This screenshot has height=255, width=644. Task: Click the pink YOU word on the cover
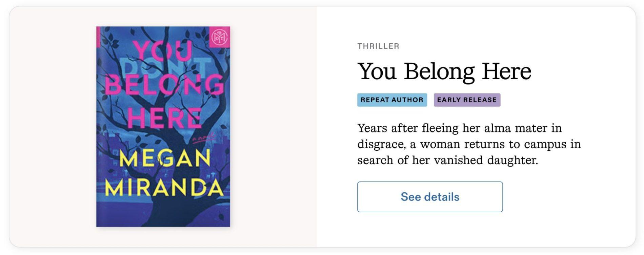tap(163, 51)
